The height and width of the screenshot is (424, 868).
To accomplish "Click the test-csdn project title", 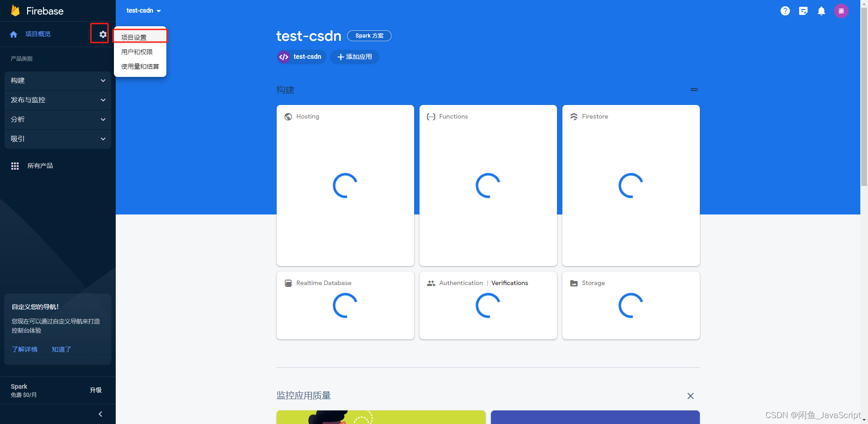I will coord(309,36).
